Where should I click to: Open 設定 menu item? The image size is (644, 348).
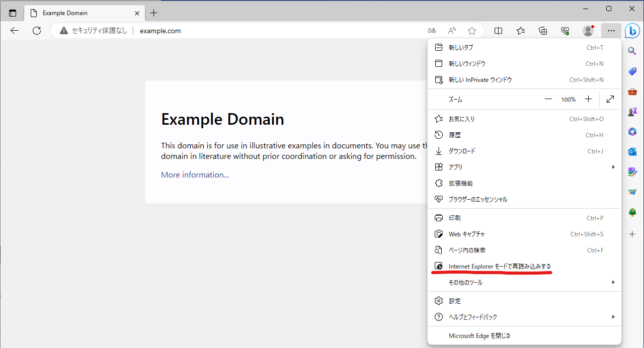click(x=524, y=301)
